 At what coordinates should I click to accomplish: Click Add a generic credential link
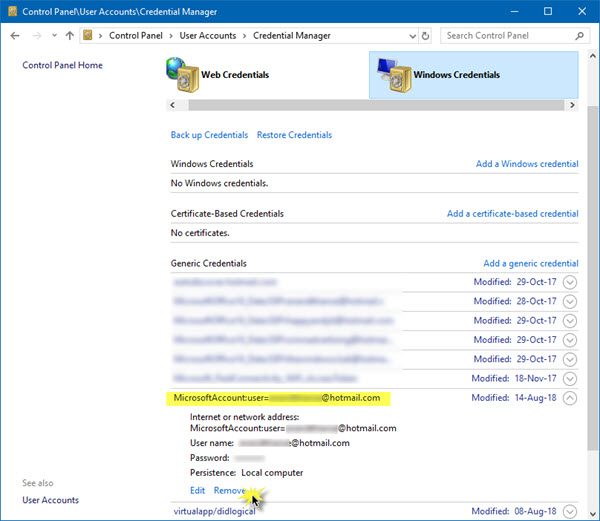[531, 263]
